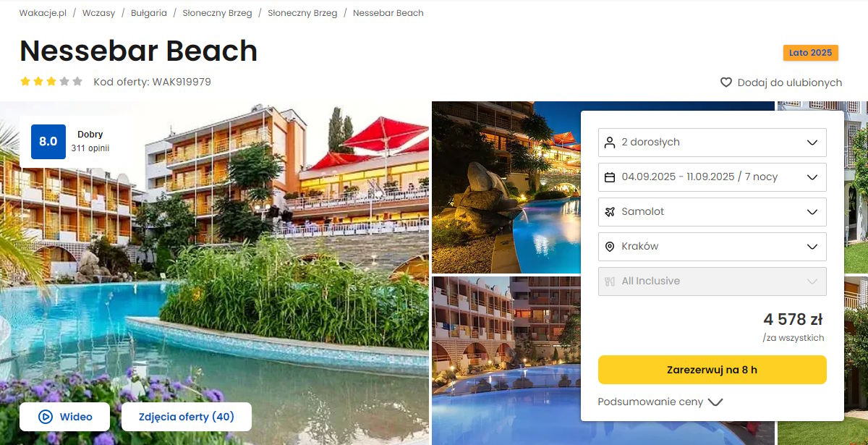Open the 2 dorosłych guests dropdown
This screenshot has width=868, height=445.
tap(712, 143)
